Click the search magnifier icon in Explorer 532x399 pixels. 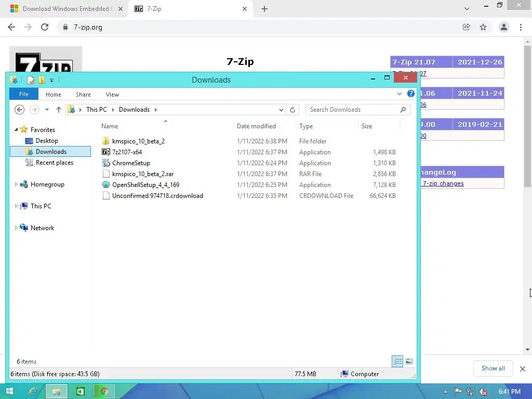click(x=403, y=110)
